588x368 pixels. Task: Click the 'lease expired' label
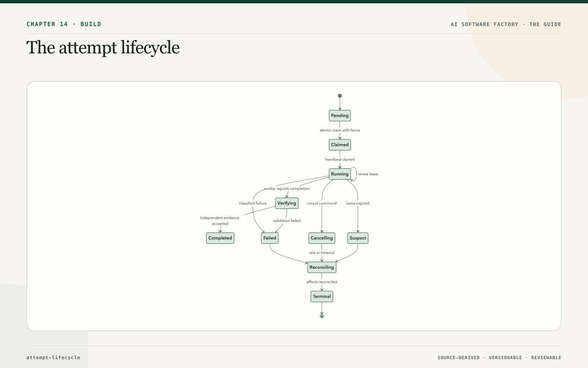(358, 203)
